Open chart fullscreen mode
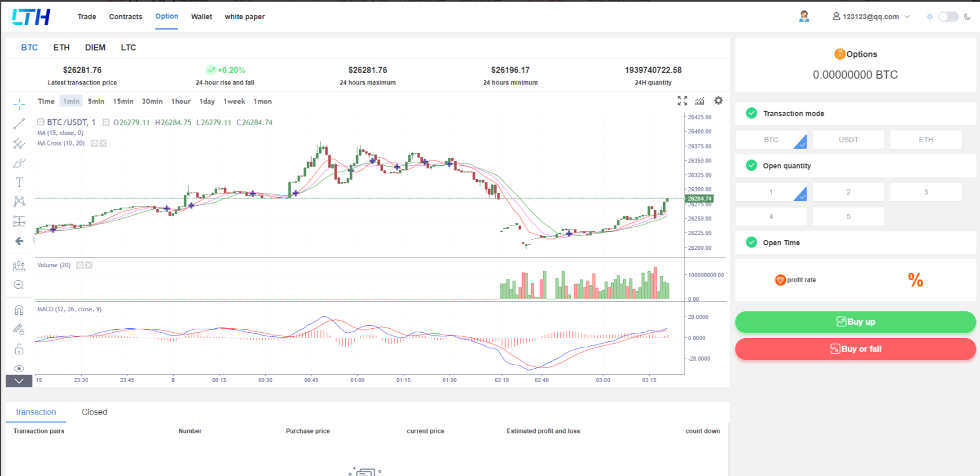Screen dimensions: 980x476 (x=682, y=101)
